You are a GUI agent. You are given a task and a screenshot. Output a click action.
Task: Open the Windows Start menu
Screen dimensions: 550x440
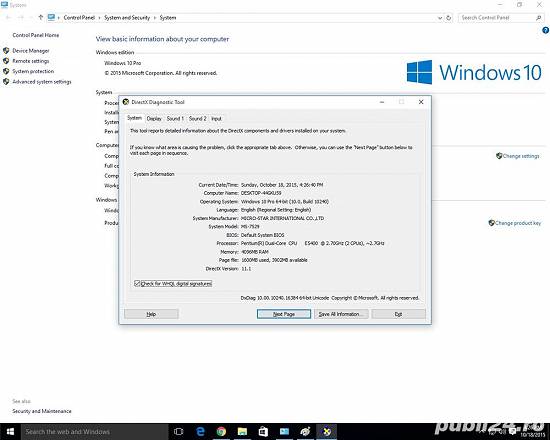pyautogui.click(x=10, y=431)
